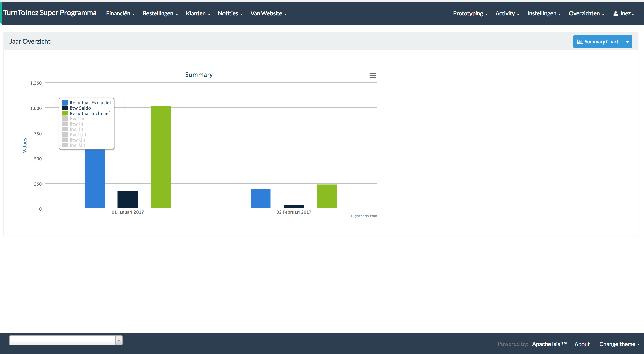Toggle the Resultaat Exclusief legend series
Viewport: 644px width, 354px height.
(x=90, y=103)
